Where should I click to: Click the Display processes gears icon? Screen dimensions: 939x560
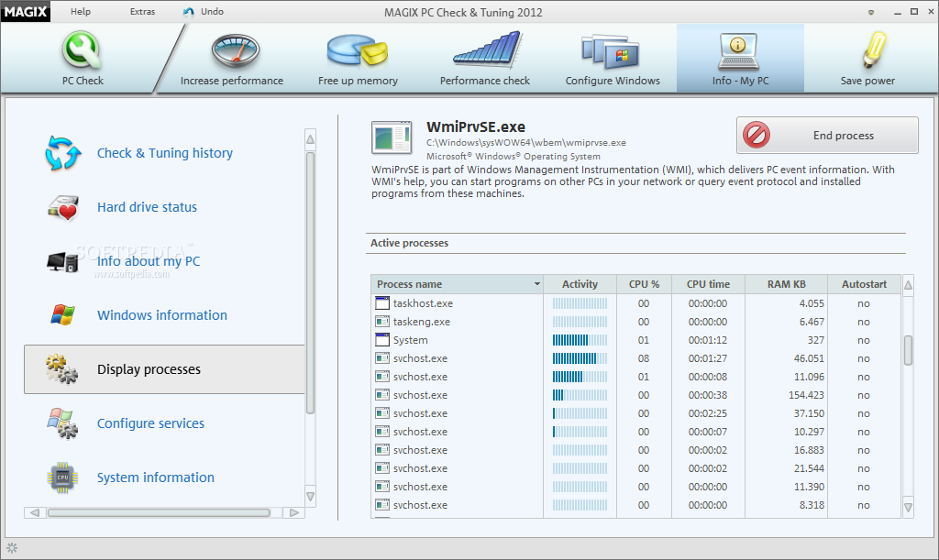tap(61, 369)
